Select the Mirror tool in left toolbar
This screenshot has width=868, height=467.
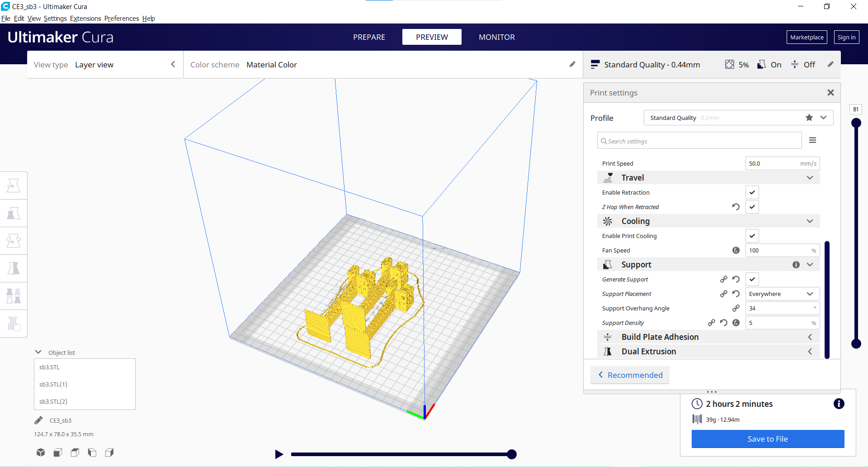click(x=14, y=268)
